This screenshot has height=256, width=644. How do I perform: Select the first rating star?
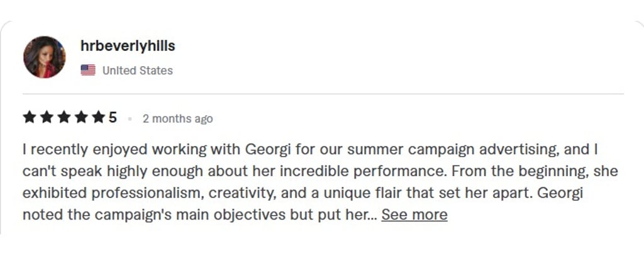pos(29,118)
